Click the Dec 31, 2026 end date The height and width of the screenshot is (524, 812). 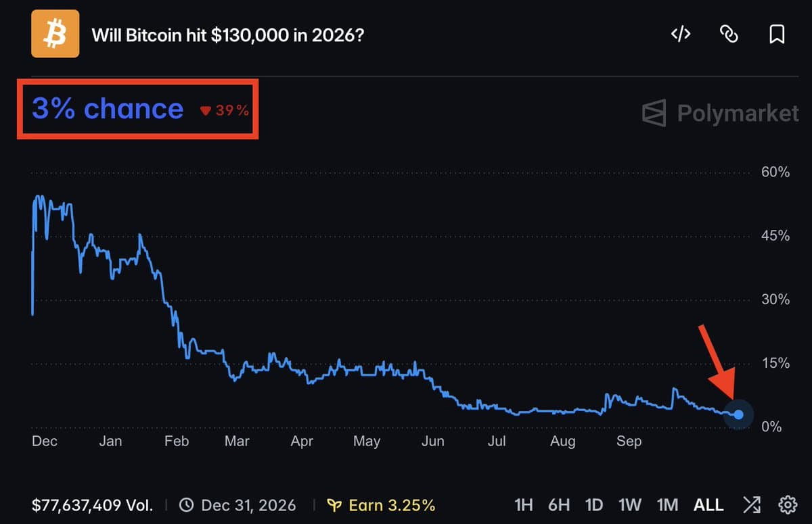248,505
